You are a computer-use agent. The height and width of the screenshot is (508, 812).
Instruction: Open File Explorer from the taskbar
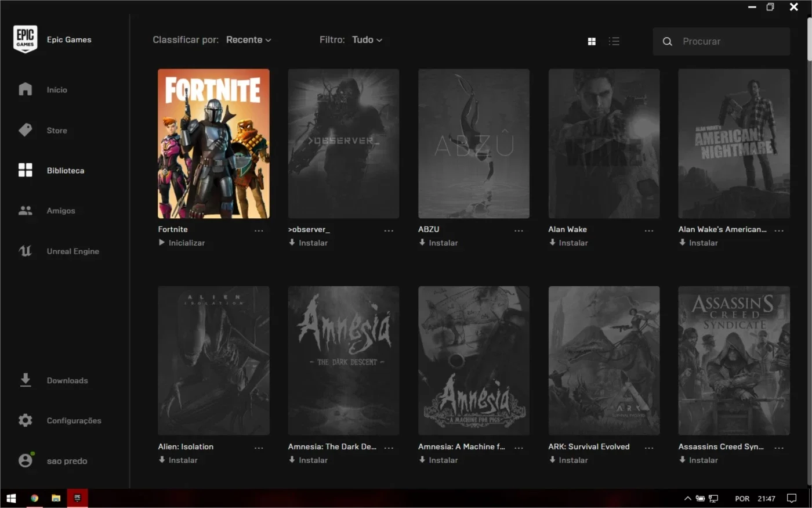click(56, 498)
